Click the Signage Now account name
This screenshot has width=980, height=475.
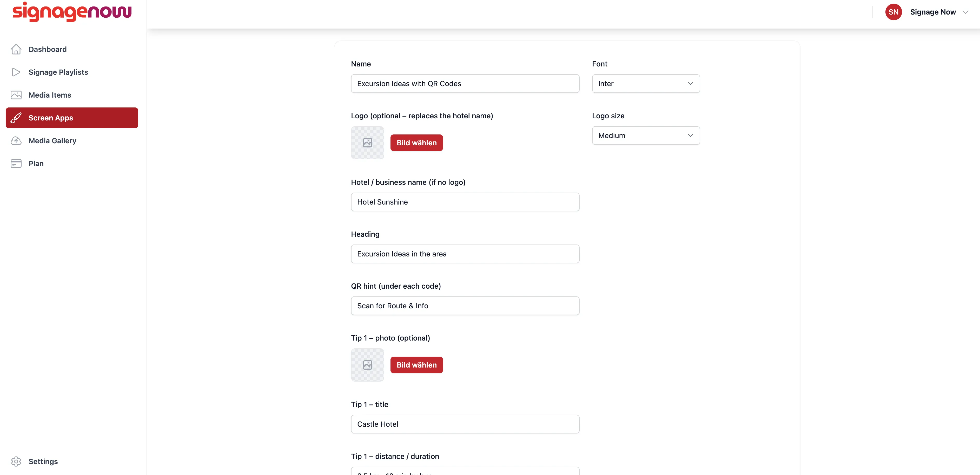click(933, 12)
